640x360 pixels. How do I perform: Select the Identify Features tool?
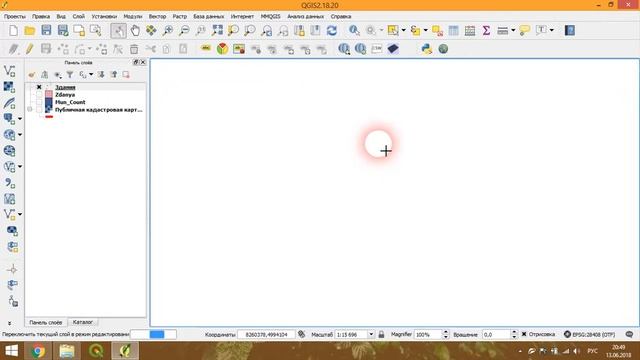(x=354, y=31)
